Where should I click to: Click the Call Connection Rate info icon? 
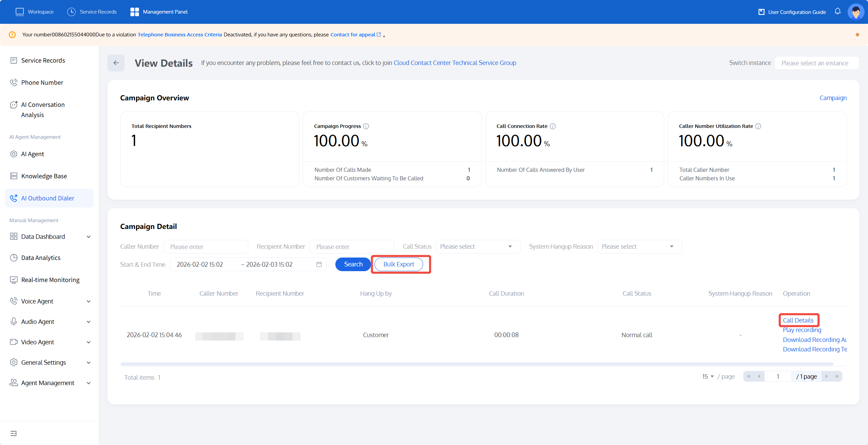point(553,126)
